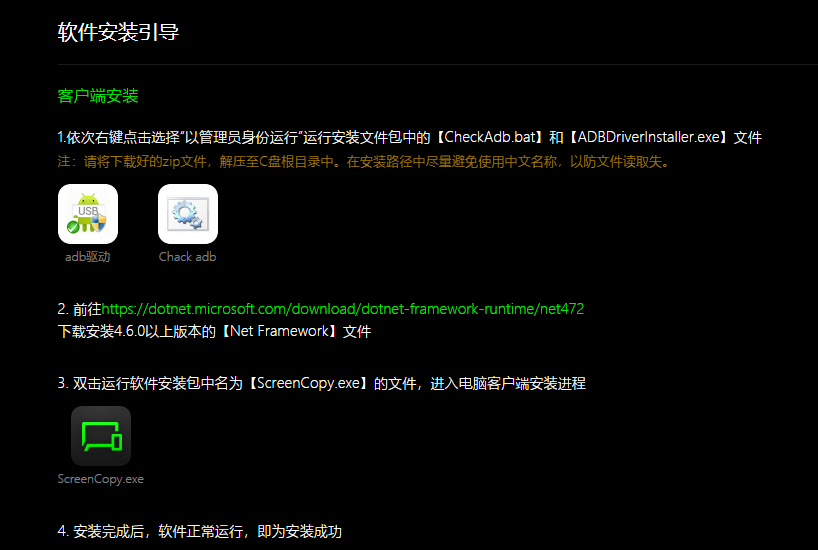Open the dotnet.microsoft.com net472 download link
The image size is (818, 550).
[343, 309]
